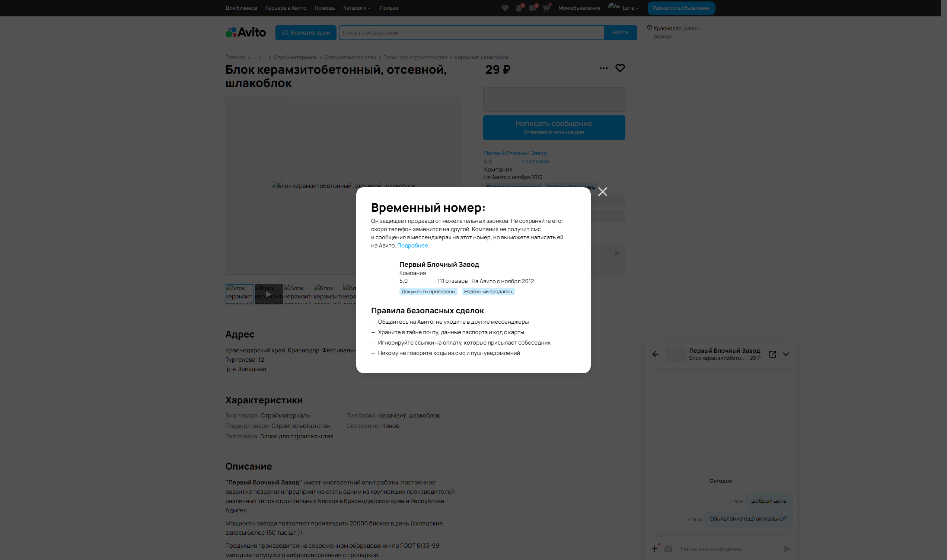Open messages icon in top bar
The image size is (947, 560).
pos(533,8)
